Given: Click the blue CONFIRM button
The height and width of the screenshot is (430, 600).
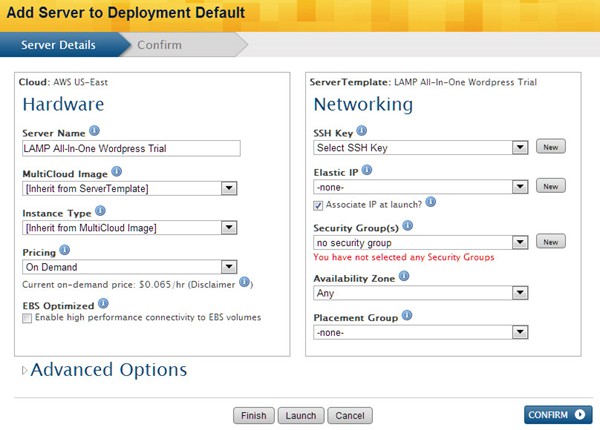Looking at the screenshot, I should [557, 415].
